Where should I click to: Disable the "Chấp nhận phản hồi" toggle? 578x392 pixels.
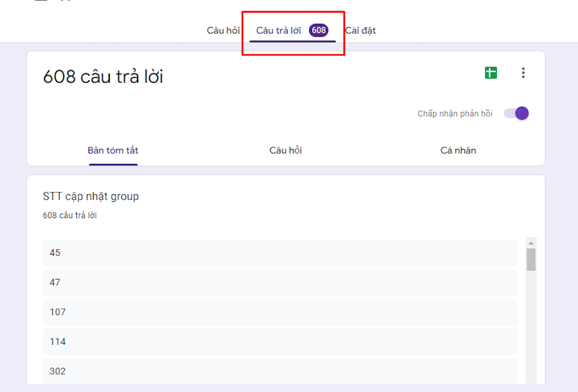[515, 113]
